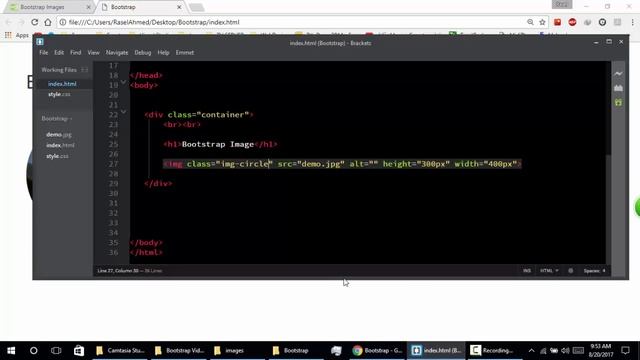Click the first red Chrome extension icon
Screen dimensions: 640x360
[558, 22]
